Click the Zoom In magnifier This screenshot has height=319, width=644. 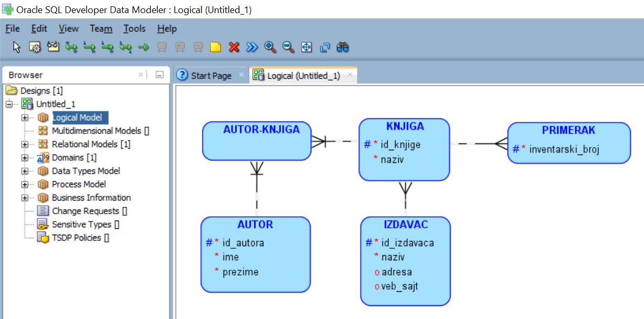tap(270, 47)
